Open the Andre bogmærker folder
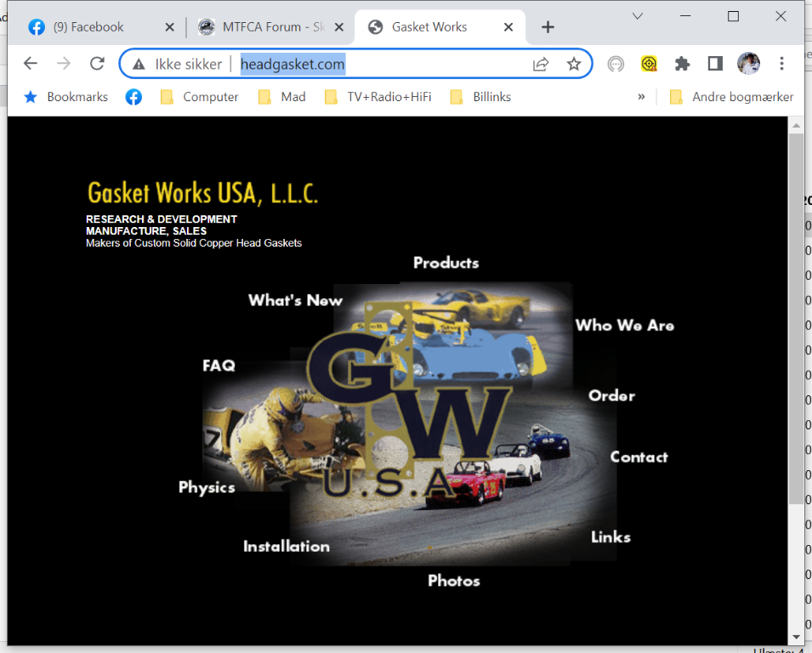This screenshot has width=812, height=653. coord(731,97)
